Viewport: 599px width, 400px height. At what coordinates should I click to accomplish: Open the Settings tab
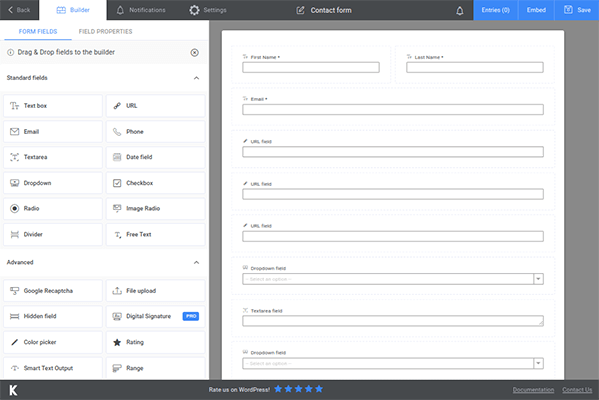tap(208, 10)
